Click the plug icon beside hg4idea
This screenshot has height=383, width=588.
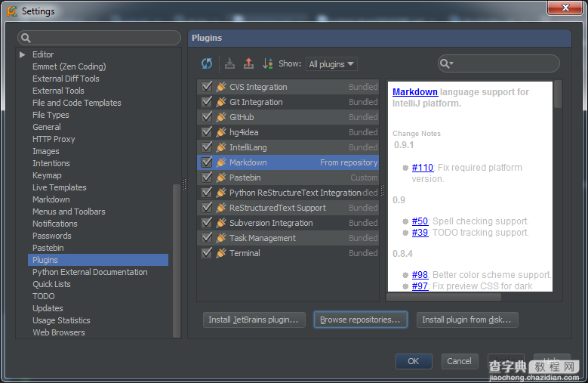[221, 132]
